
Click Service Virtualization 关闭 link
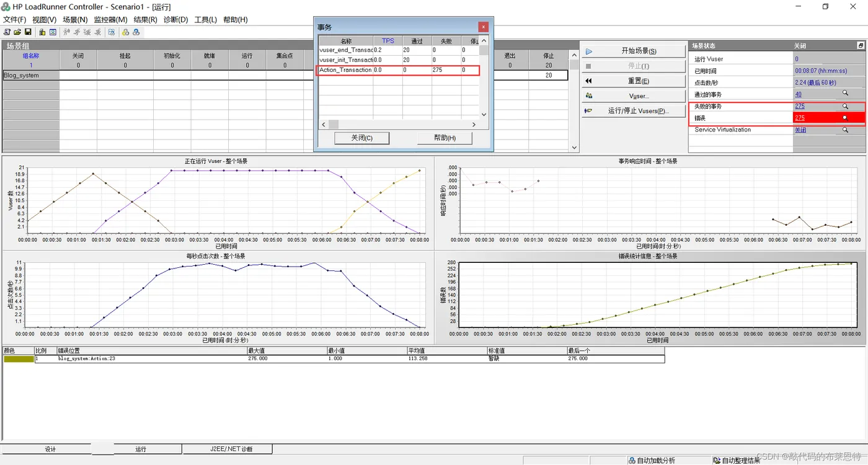tap(800, 130)
